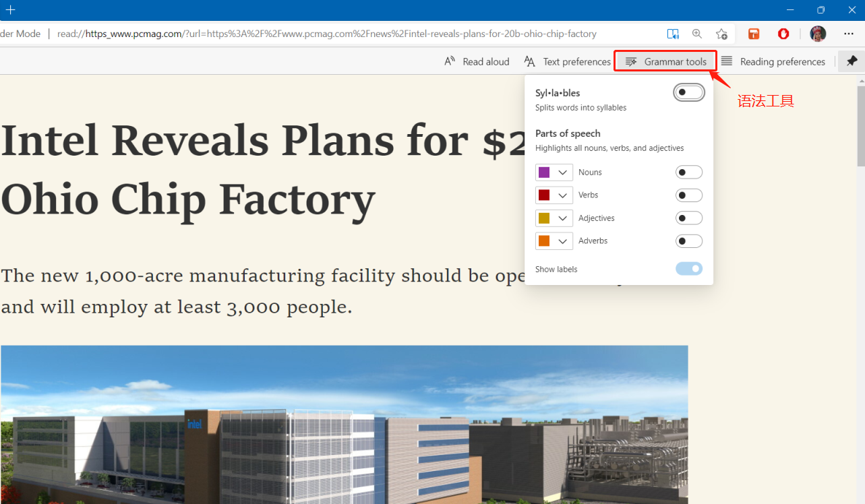Click the Read aloud button

pos(477,61)
